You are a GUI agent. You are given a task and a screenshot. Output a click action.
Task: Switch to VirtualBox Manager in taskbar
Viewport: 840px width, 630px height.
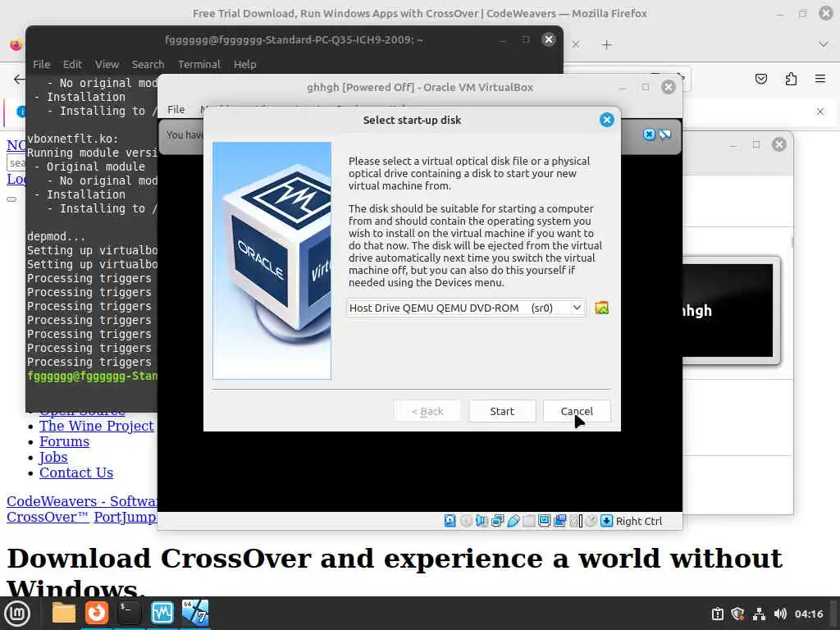tap(162, 613)
